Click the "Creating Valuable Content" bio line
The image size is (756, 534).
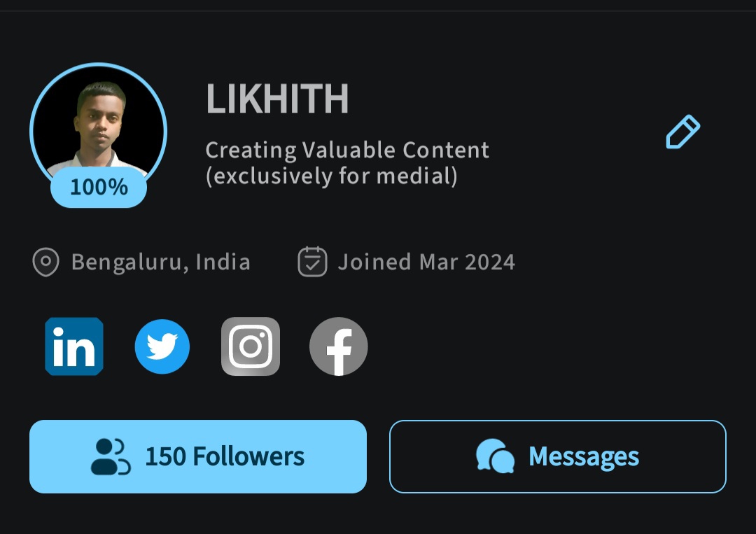click(347, 150)
